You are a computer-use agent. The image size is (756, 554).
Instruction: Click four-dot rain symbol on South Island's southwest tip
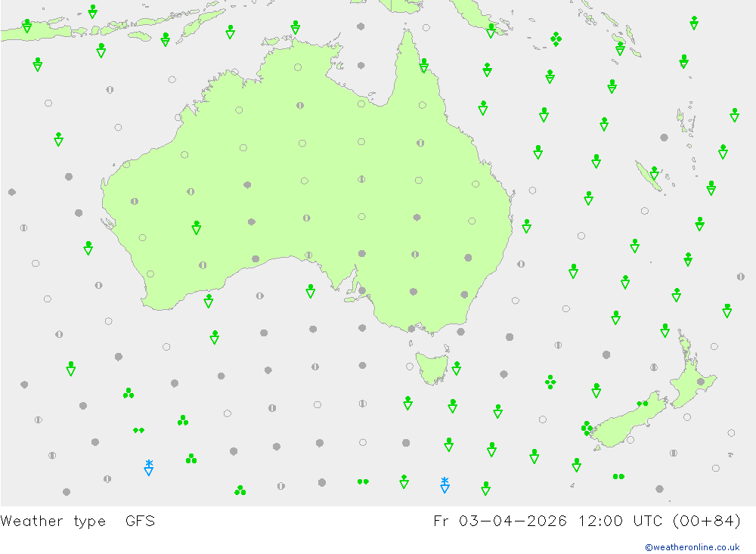(x=587, y=428)
